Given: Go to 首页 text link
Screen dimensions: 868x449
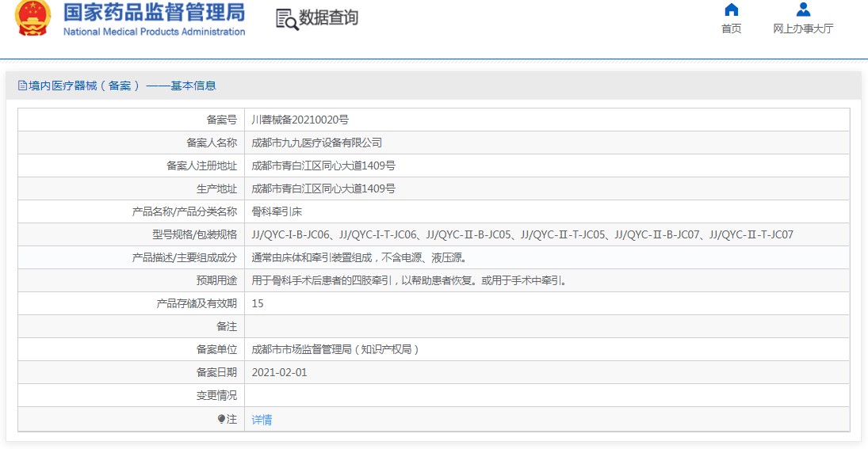Looking at the screenshot, I should pyautogui.click(x=732, y=29).
